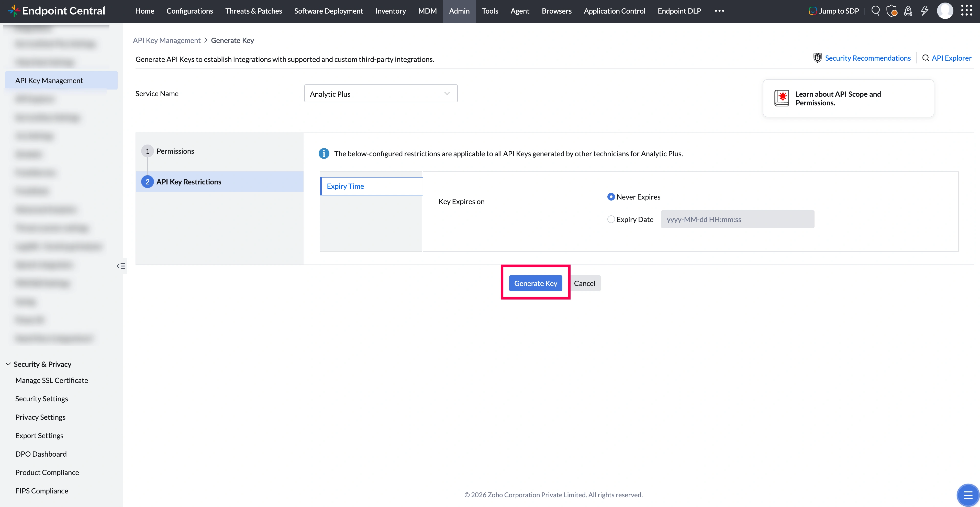Open the MDM tab

pos(428,11)
